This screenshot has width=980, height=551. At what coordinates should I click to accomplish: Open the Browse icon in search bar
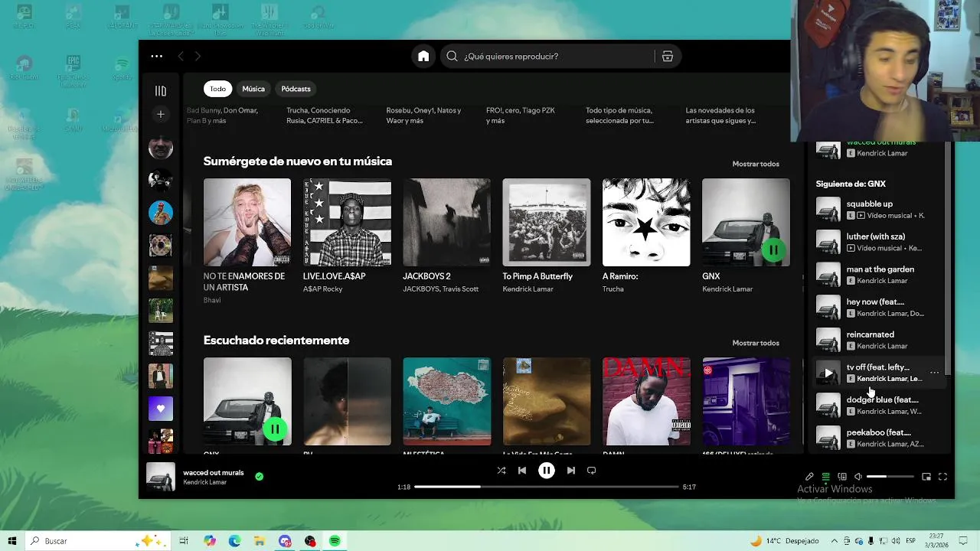click(x=668, y=56)
